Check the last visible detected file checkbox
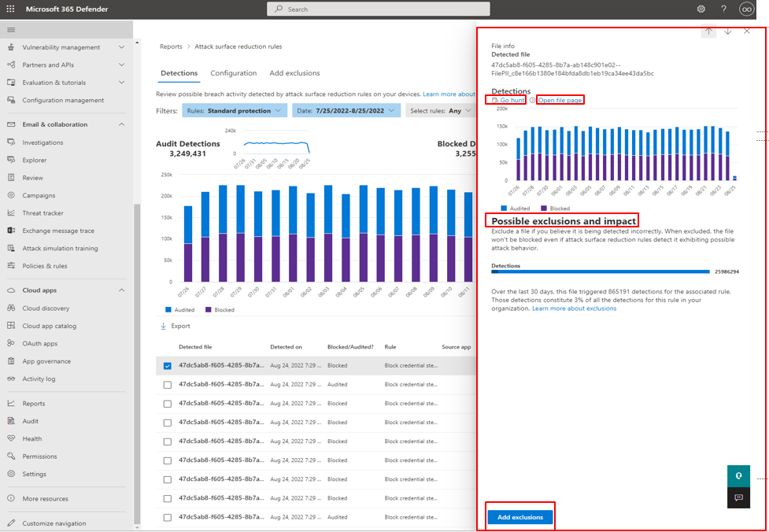769x532 pixels. (167, 518)
